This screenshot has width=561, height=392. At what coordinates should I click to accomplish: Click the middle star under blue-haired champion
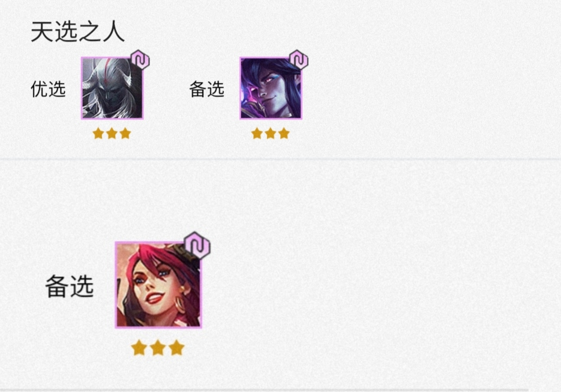click(270, 134)
